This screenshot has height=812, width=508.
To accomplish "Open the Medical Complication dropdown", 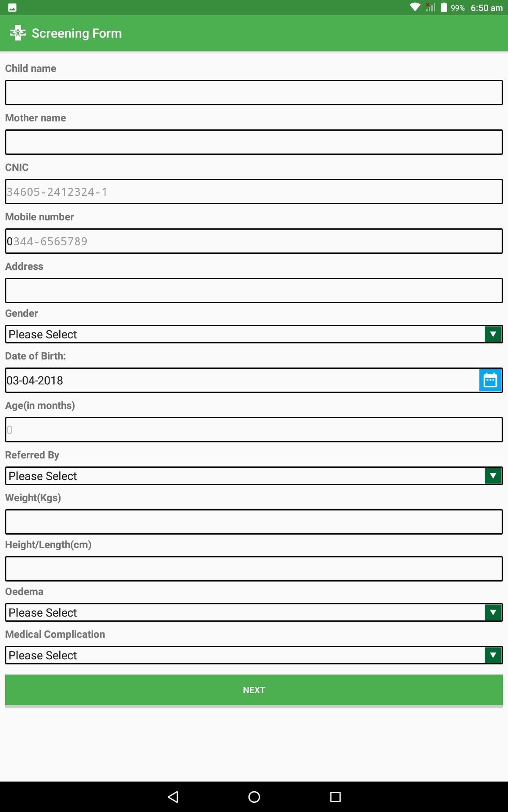I will [x=254, y=655].
